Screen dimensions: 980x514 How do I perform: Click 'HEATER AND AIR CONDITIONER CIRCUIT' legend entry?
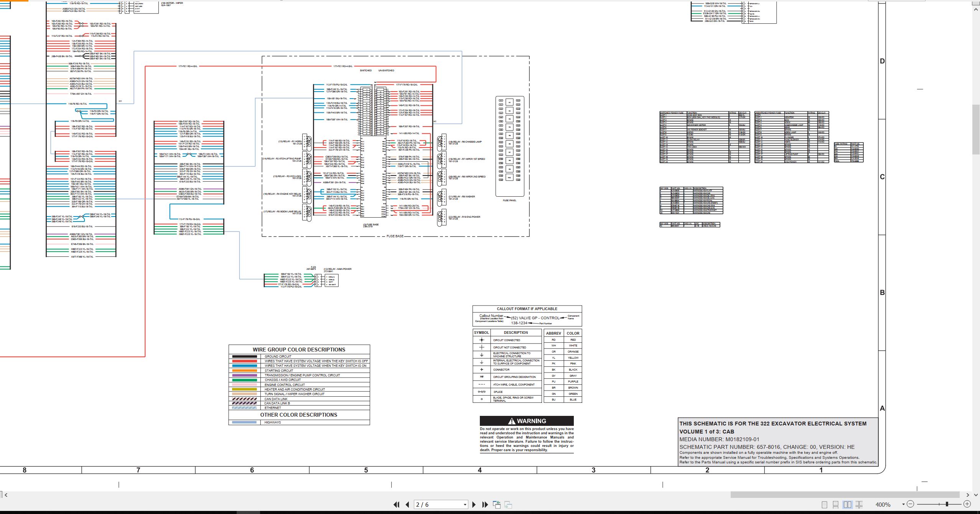[295, 389]
